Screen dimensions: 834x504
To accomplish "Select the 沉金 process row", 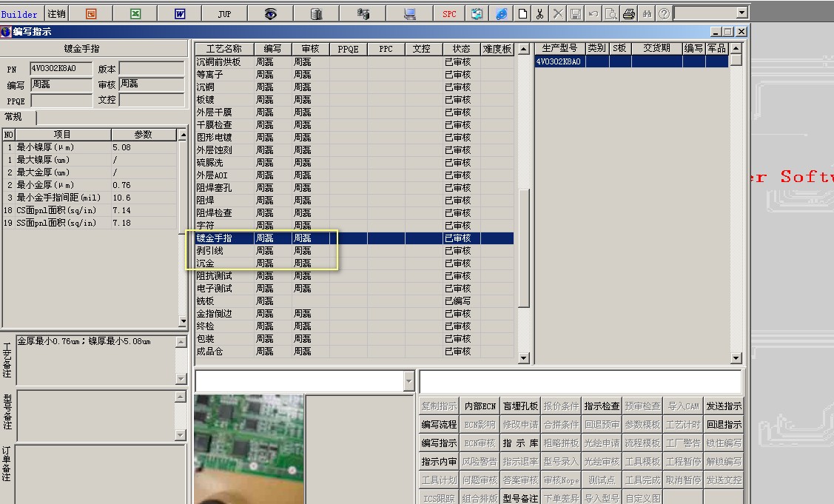I will (354, 263).
